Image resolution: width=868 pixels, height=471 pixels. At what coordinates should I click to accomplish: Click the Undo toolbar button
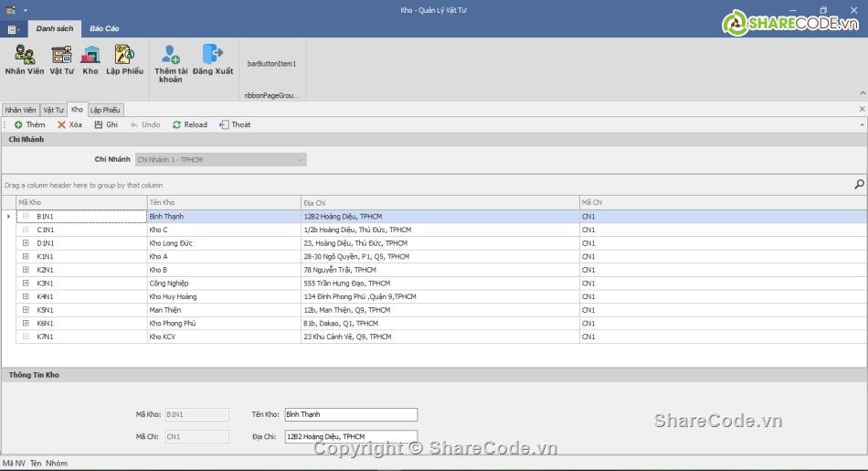point(145,124)
